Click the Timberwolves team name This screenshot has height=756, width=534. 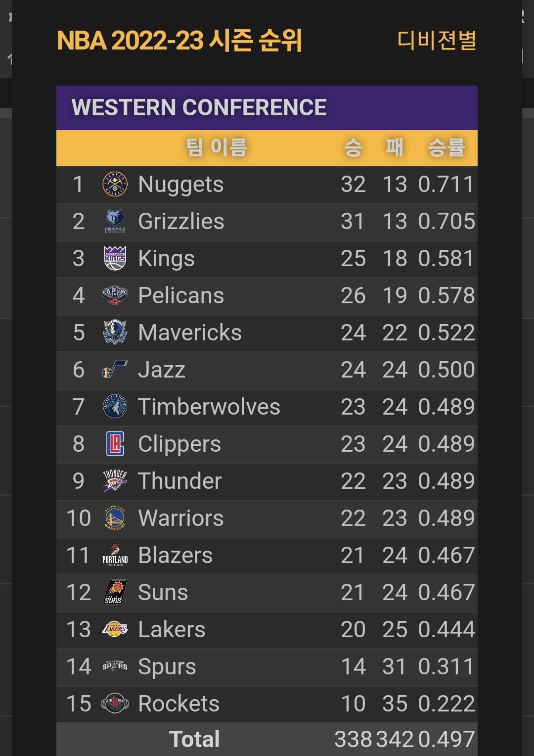point(209,407)
